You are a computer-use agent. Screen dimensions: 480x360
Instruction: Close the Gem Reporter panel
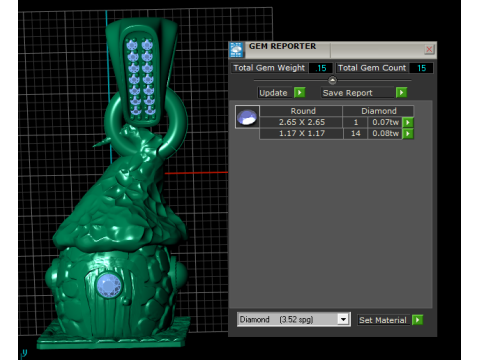coord(429,49)
